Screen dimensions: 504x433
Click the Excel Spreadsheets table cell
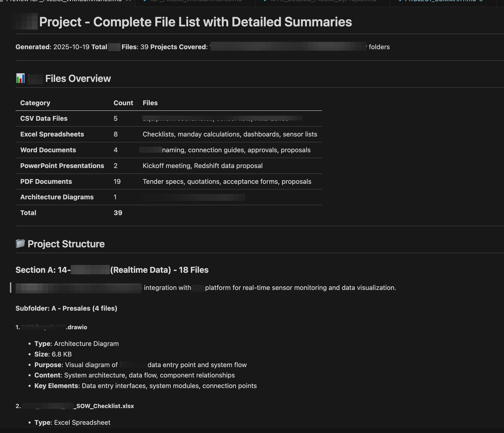pyautogui.click(x=52, y=134)
